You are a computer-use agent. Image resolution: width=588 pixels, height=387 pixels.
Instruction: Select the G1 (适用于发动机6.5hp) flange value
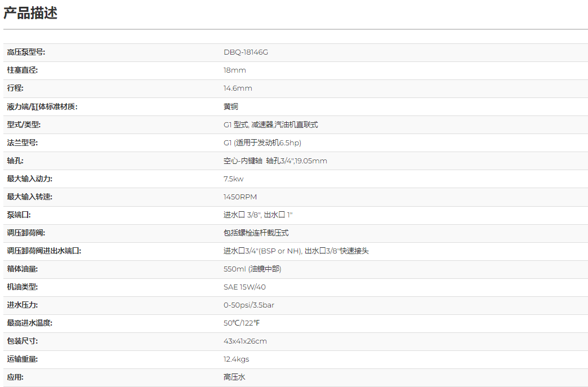pos(262,143)
